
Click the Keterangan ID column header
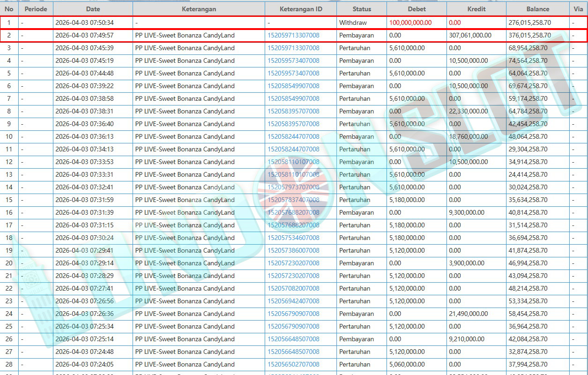click(301, 9)
